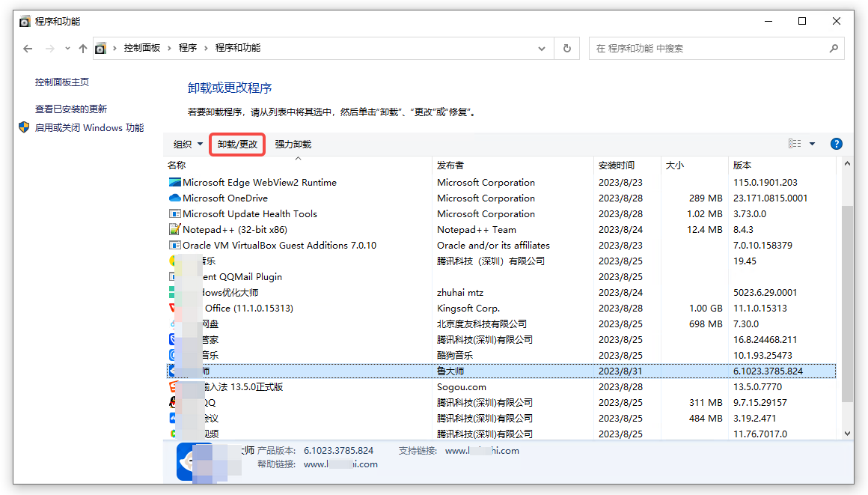Click the Notepad++ program icon
Image resolution: width=868 pixels, height=495 pixels.
pos(175,229)
